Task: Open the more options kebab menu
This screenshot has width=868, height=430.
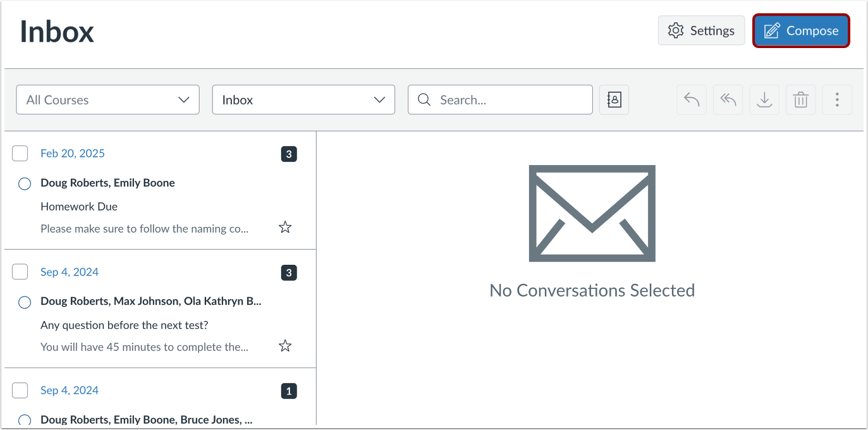Action: [x=836, y=99]
